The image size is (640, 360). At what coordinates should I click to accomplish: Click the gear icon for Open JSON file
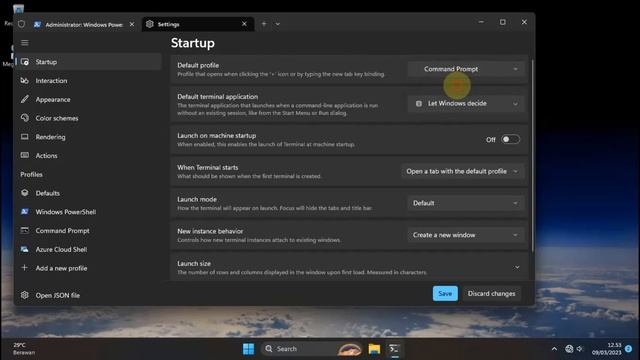point(25,295)
